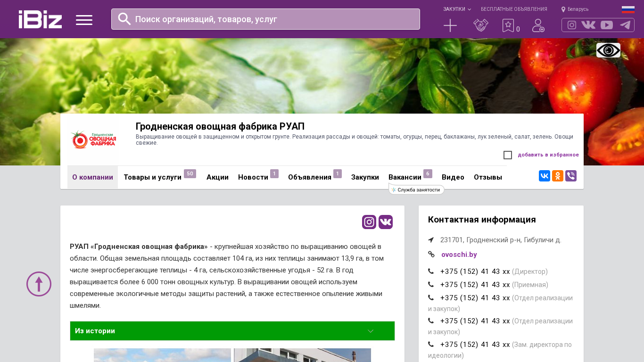The width and height of the screenshot is (644, 362).
Task: Toggle the accessibility eye view
Action: [608, 50]
